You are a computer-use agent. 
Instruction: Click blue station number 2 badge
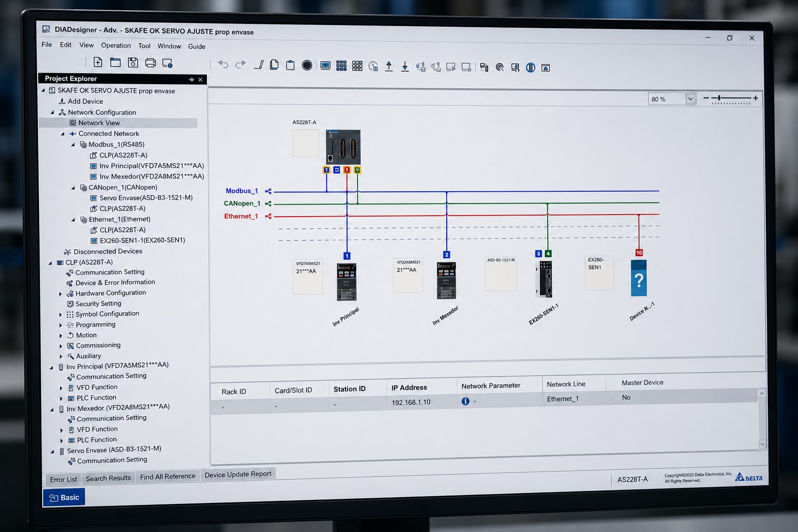coord(446,255)
